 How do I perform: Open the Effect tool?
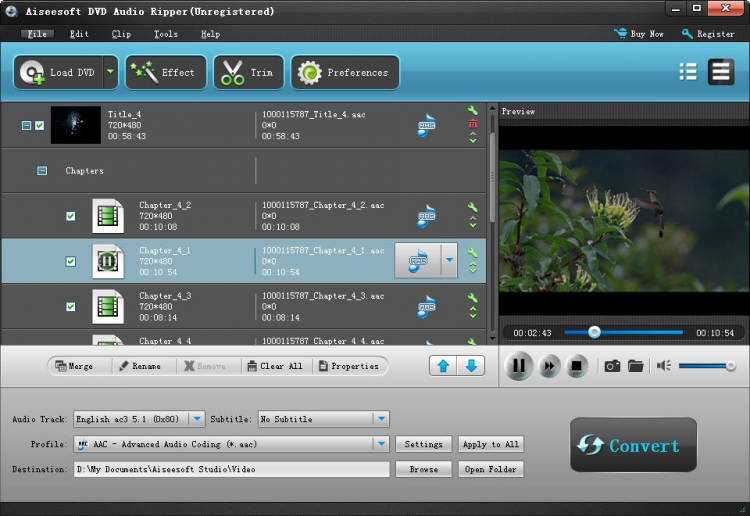(x=166, y=72)
